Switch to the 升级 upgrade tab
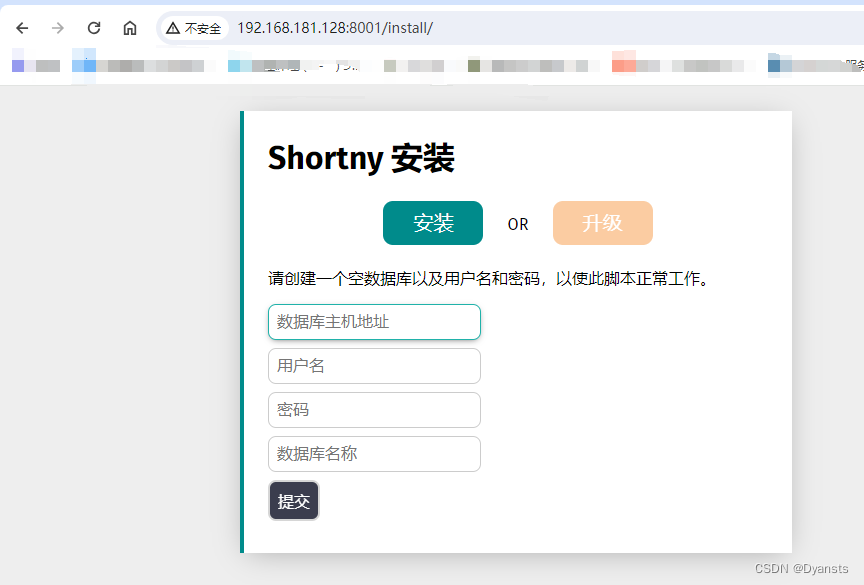The image size is (864, 585). pyautogui.click(x=603, y=223)
